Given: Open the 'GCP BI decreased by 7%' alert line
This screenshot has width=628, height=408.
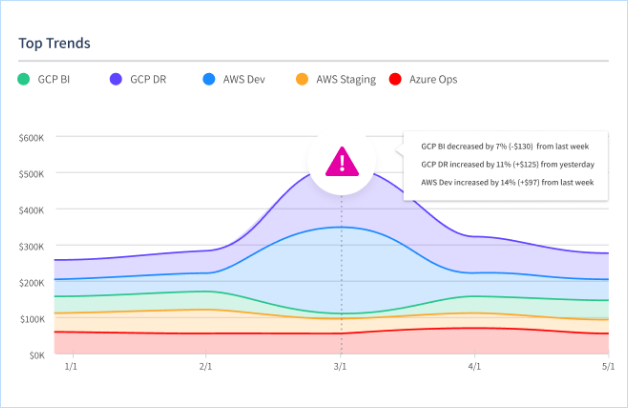Looking at the screenshot, I should [x=507, y=145].
